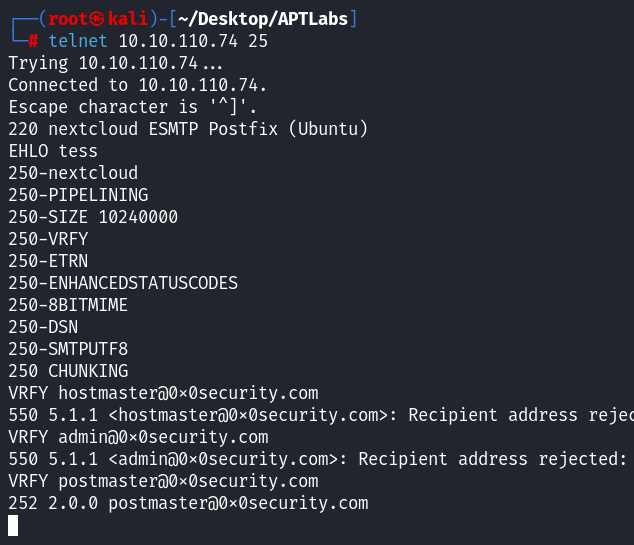The image size is (634, 545).
Task: Click the 220 nextcloud ESMTP Postfix banner
Action: [x=188, y=129]
